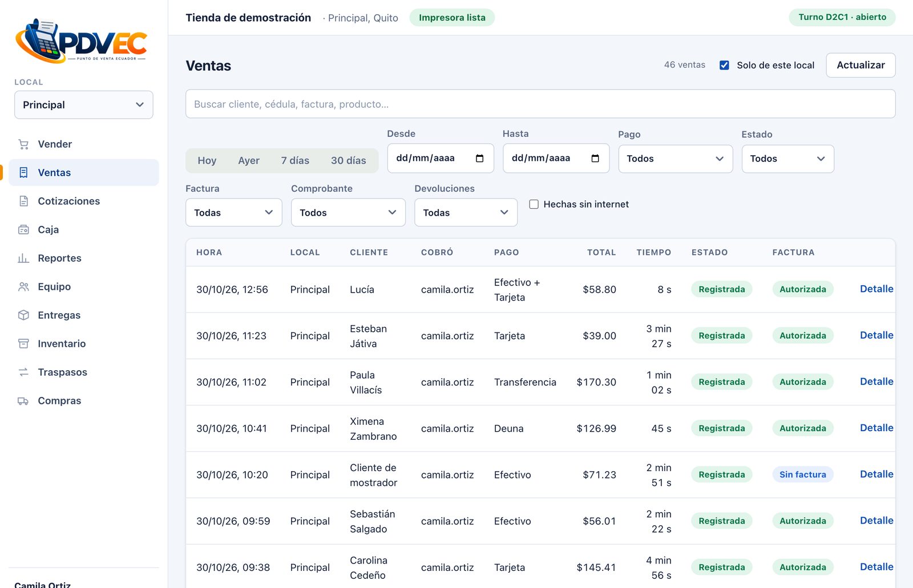
Task: Select the 30 días range tab
Action: 349,161
